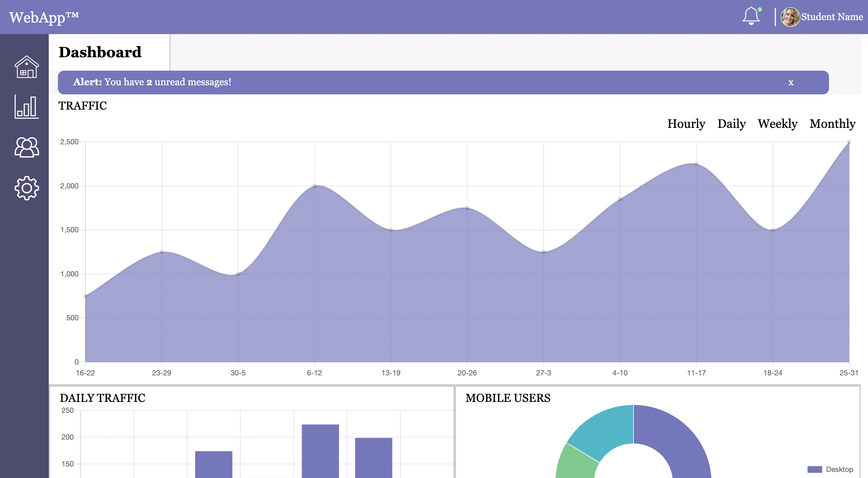Viewport: 868px width, 478px height.
Task: Toggle the Desktop legend color swatch
Action: point(814,469)
